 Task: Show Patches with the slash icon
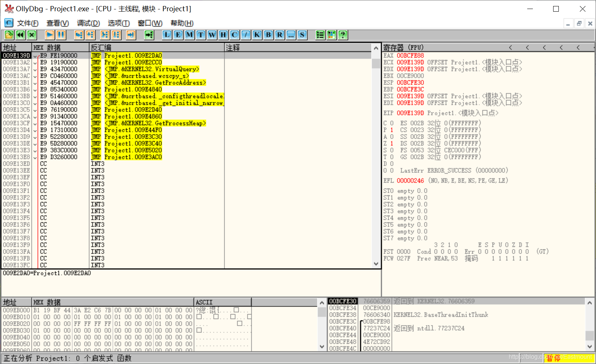pyautogui.click(x=246, y=35)
